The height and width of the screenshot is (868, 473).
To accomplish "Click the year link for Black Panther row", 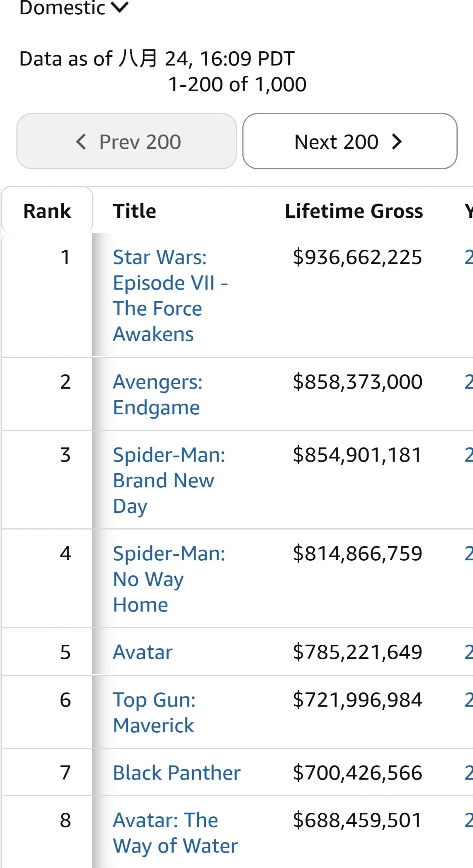I will pyautogui.click(x=469, y=773).
